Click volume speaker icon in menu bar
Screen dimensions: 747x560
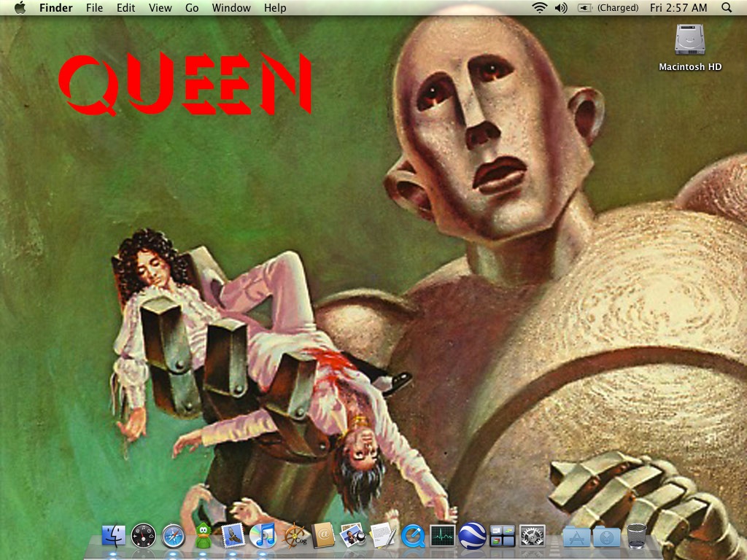pyautogui.click(x=561, y=7)
